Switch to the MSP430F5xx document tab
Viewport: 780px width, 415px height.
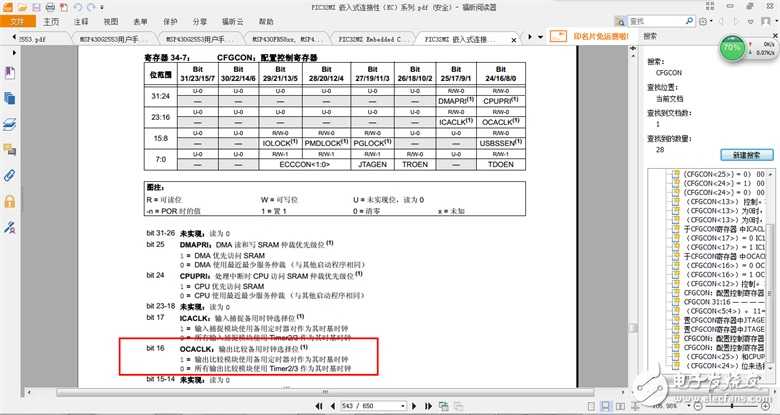tap(288, 39)
